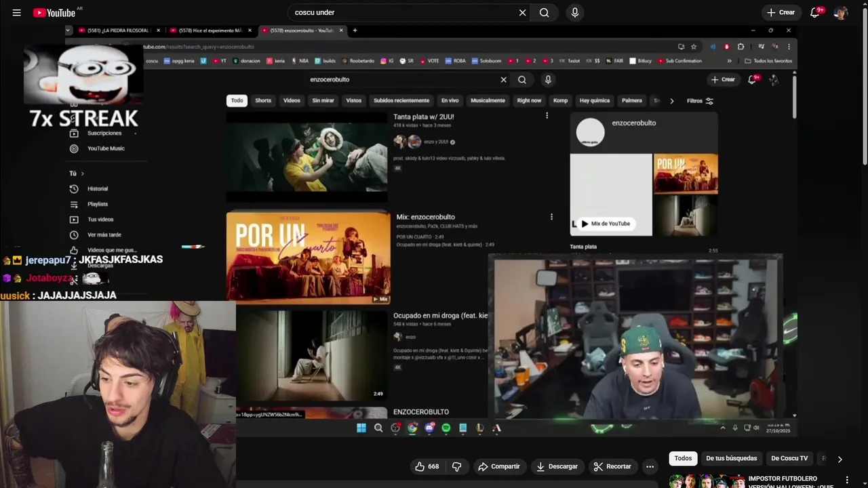Open account avatar menu at top right
868x488 pixels.
841,12
